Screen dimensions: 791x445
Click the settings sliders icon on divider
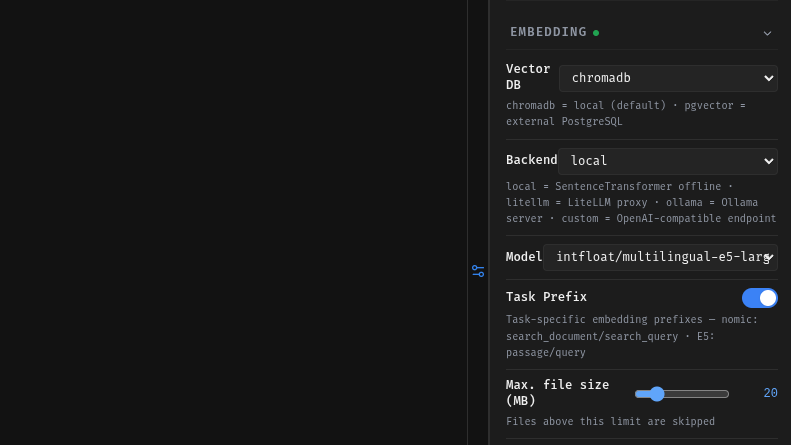coord(478,271)
